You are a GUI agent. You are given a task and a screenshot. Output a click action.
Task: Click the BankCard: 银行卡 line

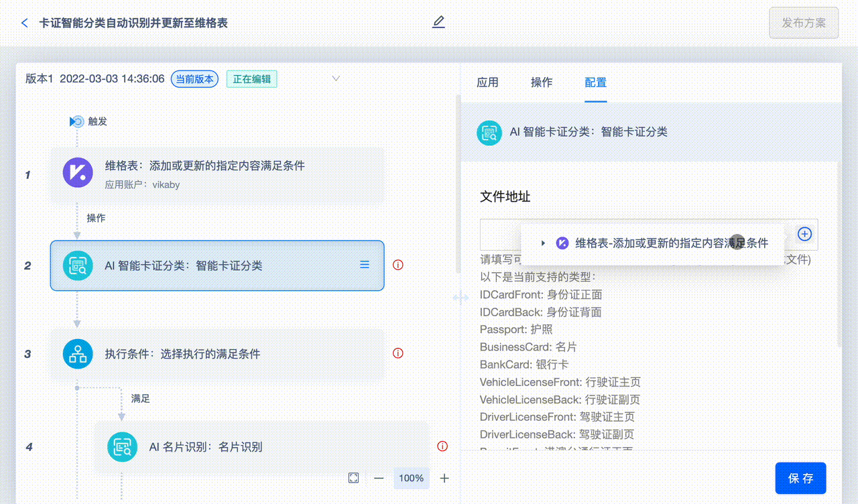(524, 365)
